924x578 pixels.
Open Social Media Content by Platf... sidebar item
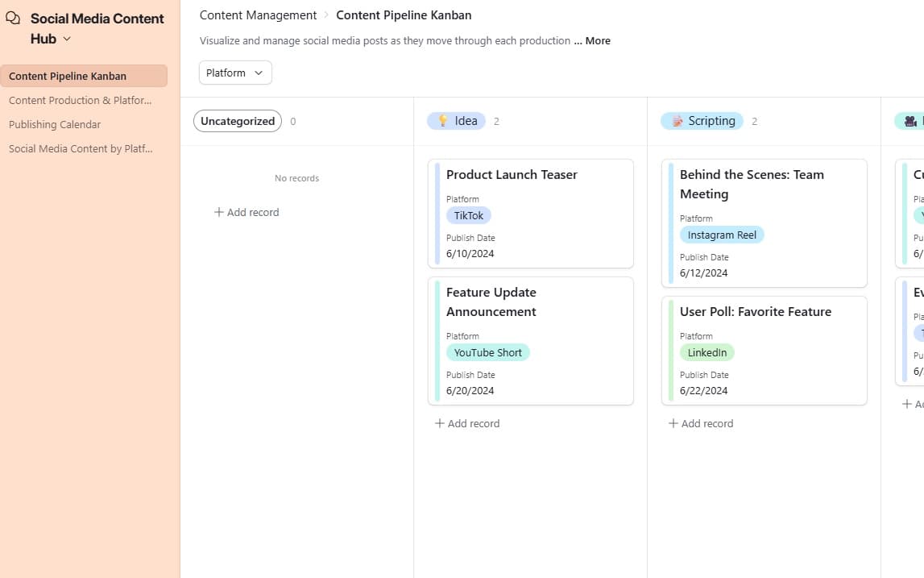point(81,148)
